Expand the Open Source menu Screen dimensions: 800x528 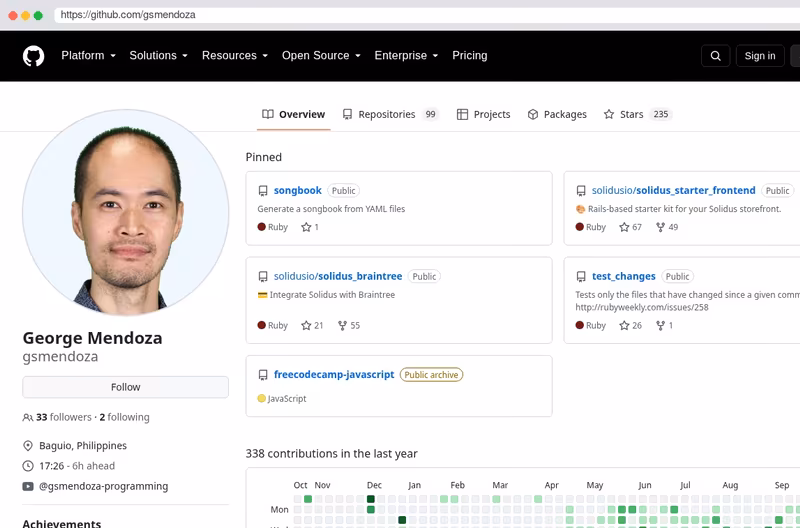click(321, 56)
